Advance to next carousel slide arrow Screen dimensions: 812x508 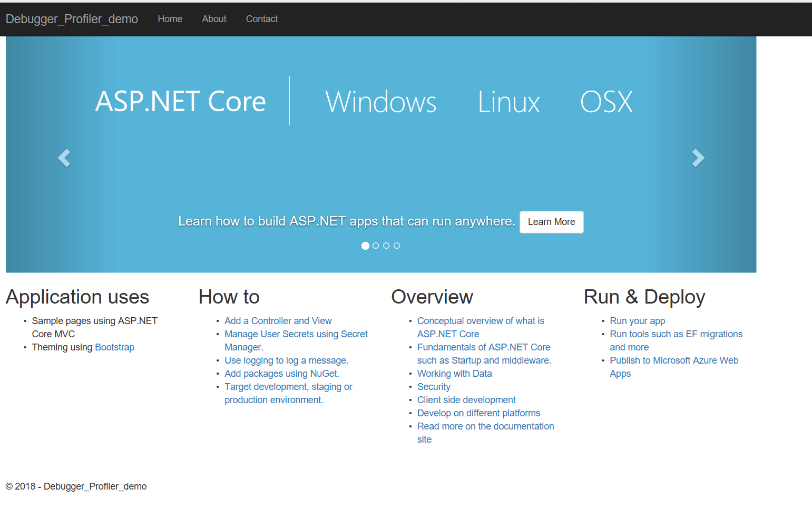click(x=698, y=158)
